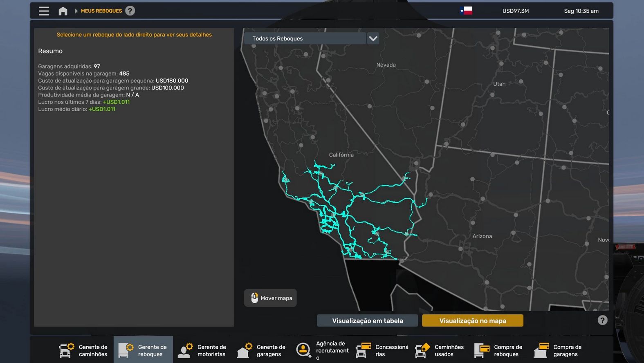Expand the Todos os Reboques dropdown arrow
The image size is (644, 363).
[373, 38]
